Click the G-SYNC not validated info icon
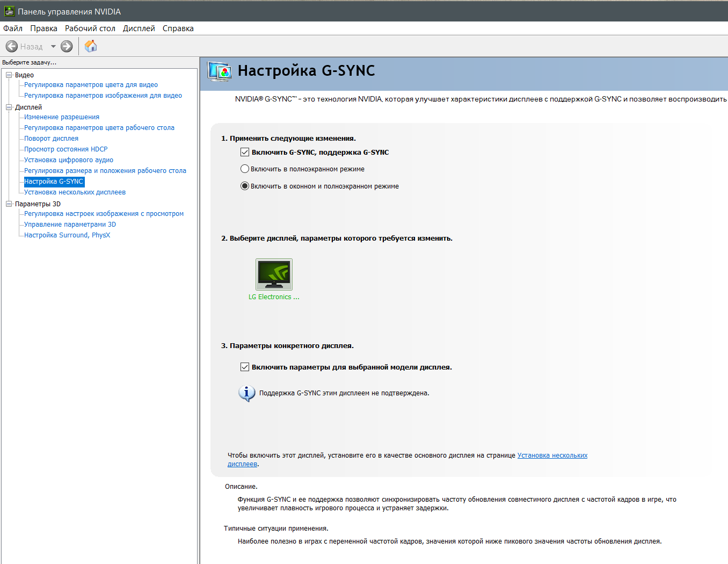 (x=246, y=393)
